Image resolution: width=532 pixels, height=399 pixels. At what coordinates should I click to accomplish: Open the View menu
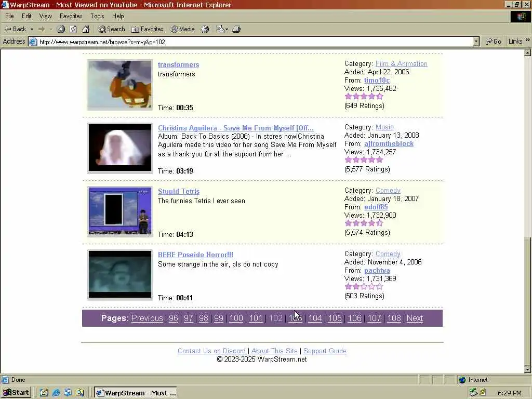point(46,16)
